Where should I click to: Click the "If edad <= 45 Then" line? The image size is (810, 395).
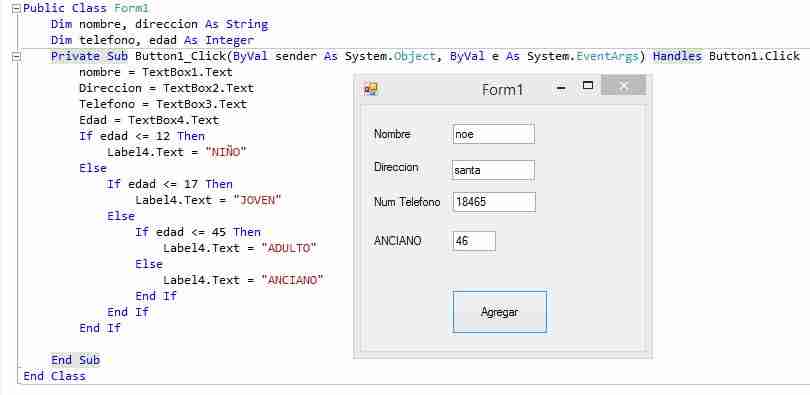[x=198, y=232]
